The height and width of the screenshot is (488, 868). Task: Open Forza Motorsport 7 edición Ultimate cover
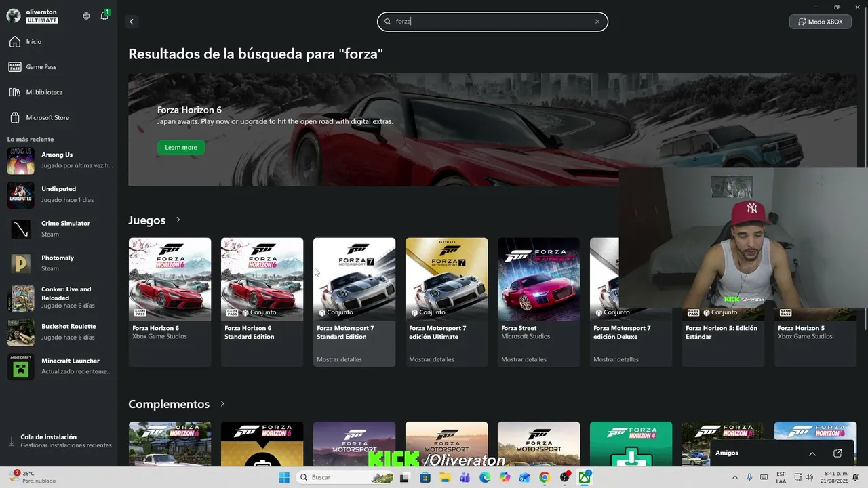[446, 279]
